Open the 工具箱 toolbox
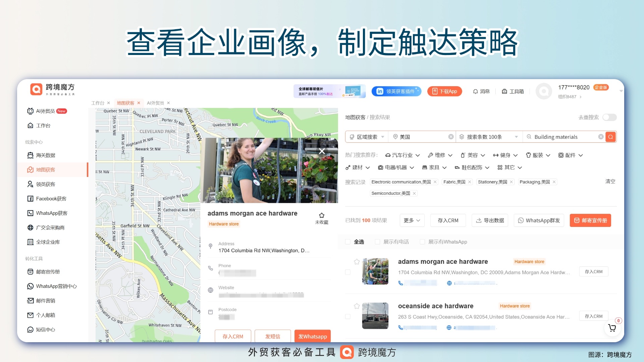 point(513,91)
